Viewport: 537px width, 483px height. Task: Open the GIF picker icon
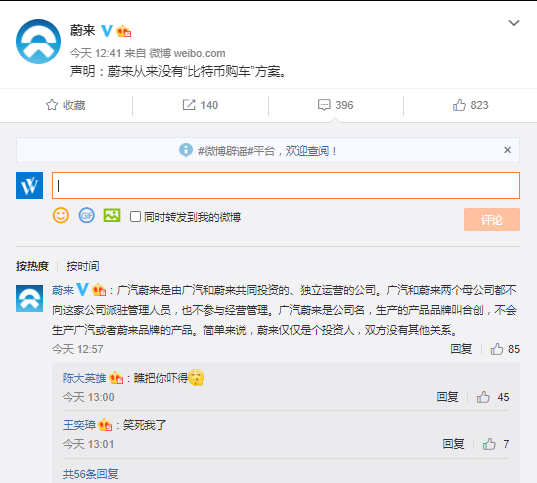pyautogui.click(x=87, y=215)
